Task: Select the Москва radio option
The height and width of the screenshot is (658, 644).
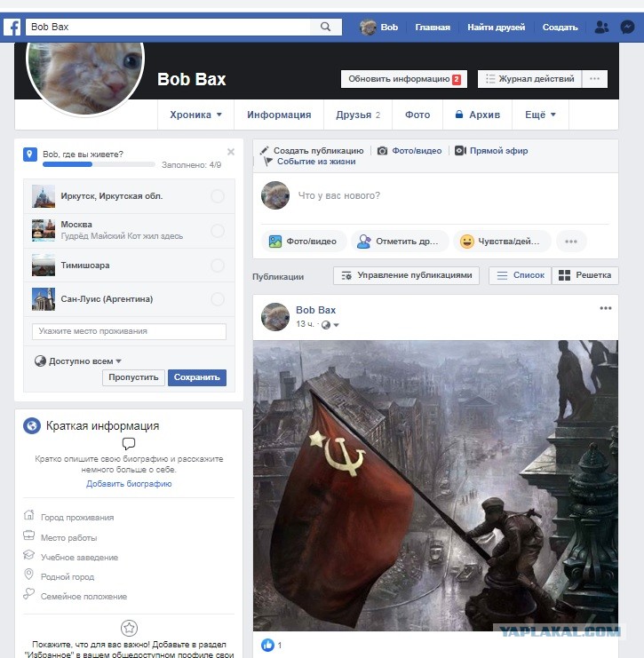Action: pos(218,230)
